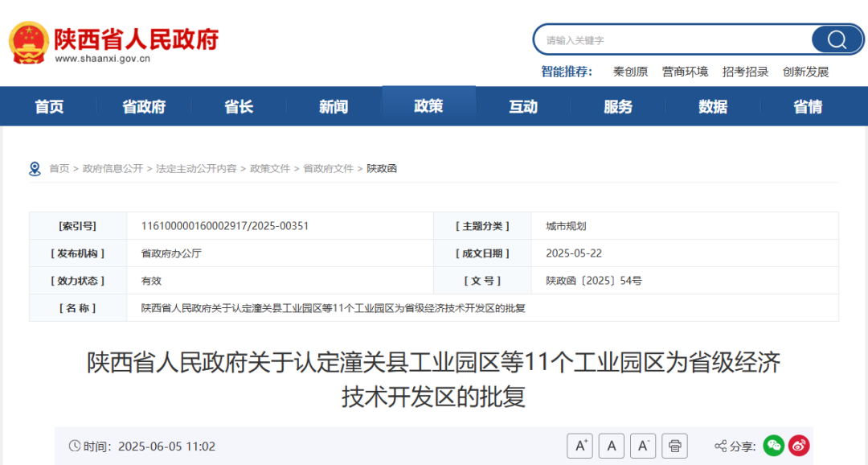The height and width of the screenshot is (465, 868).
Task: Increase font size with A+ button
Action: point(579,446)
